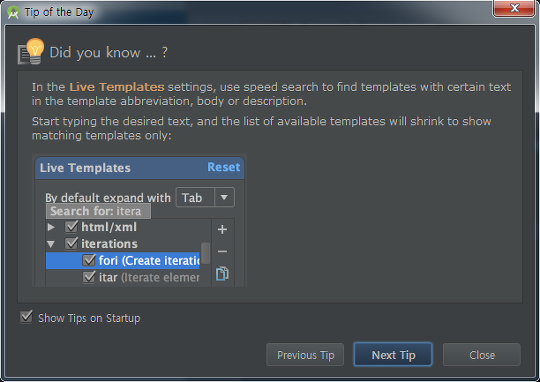The image size is (540, 382).
Task: Click the copy template icon
Action: click(x=222, y=273)
